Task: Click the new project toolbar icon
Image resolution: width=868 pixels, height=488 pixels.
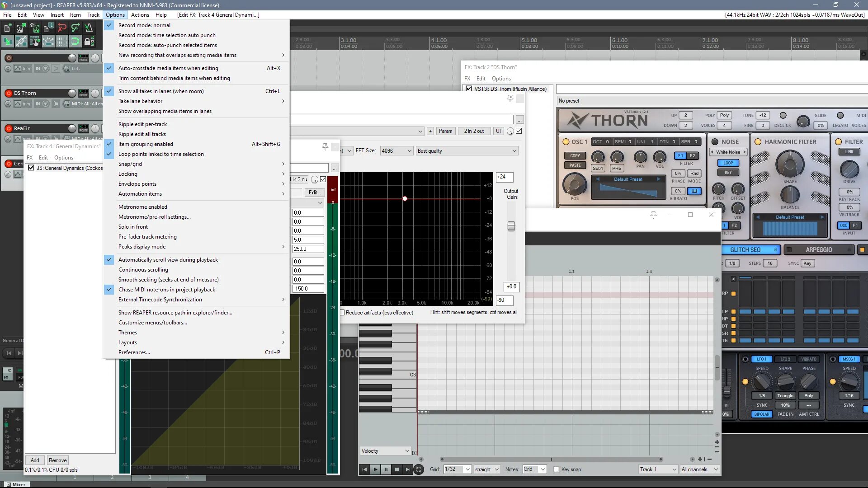Action: [x=7, y=28]
